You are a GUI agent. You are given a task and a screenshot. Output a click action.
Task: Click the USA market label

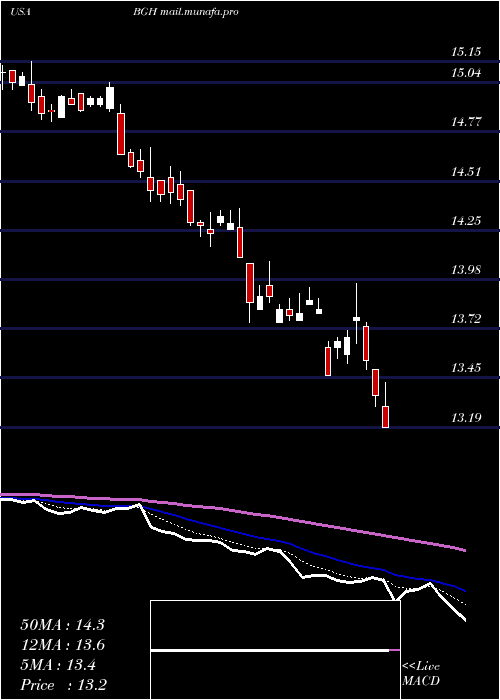[x=20, y=12]
